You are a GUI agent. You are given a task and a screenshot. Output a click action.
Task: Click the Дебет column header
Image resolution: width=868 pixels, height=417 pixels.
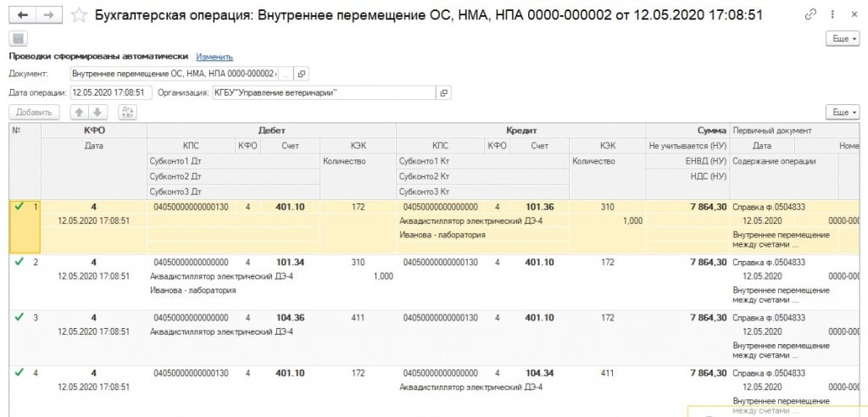271,131
